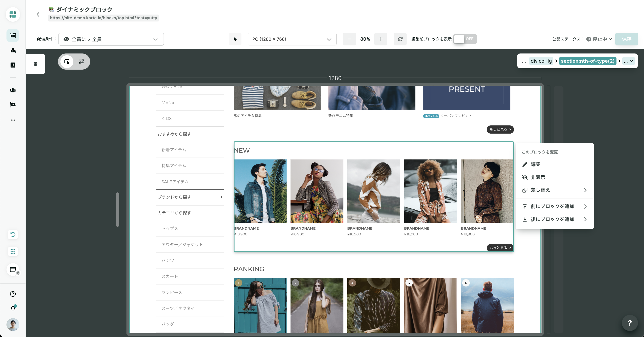The image size is (644, 337).
Task: Select 編集 in the block menu
Action: tap(535, 164)
